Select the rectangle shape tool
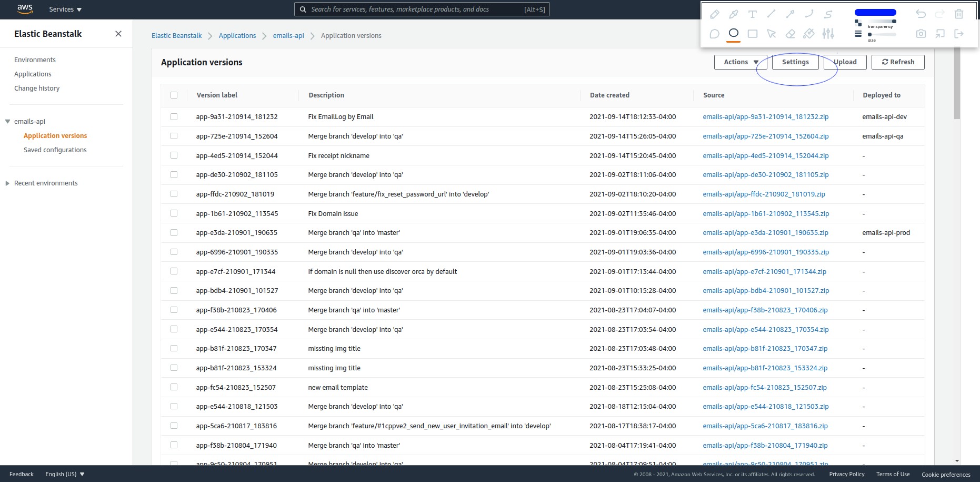Viewport: 980px width, 482px height. point(753,34)
